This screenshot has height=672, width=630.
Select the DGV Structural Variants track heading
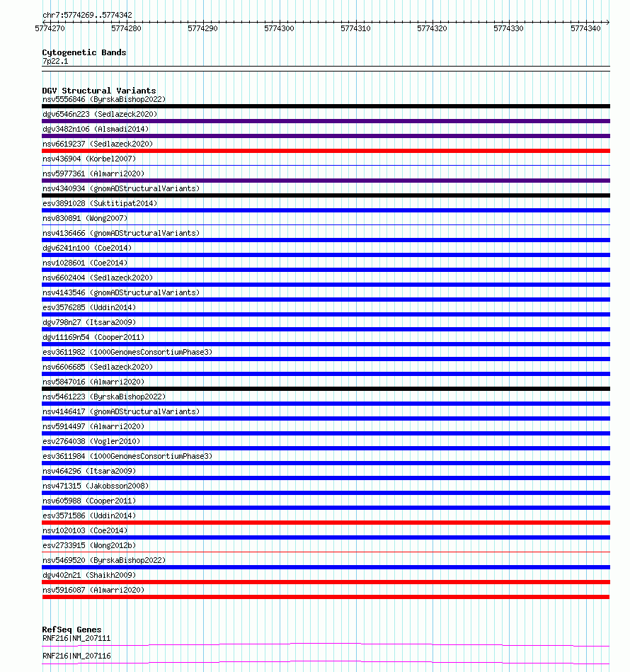tap(99, 91)
